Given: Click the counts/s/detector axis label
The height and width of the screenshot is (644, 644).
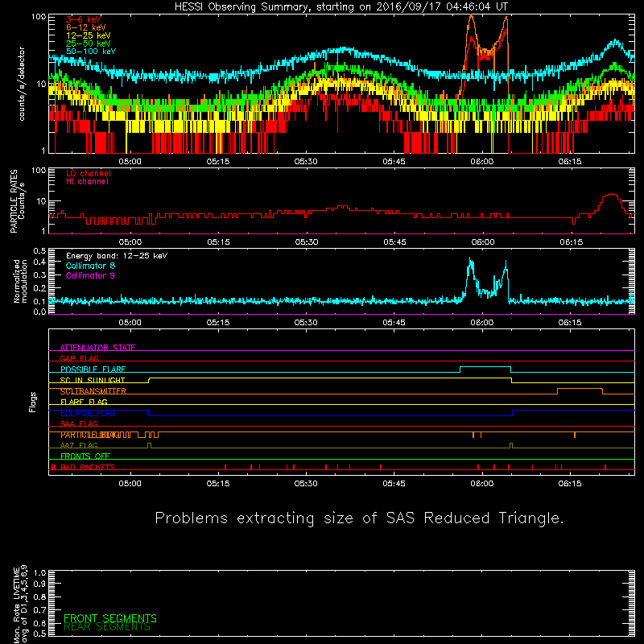Looking at the screenshot, I should click(22, 84).
